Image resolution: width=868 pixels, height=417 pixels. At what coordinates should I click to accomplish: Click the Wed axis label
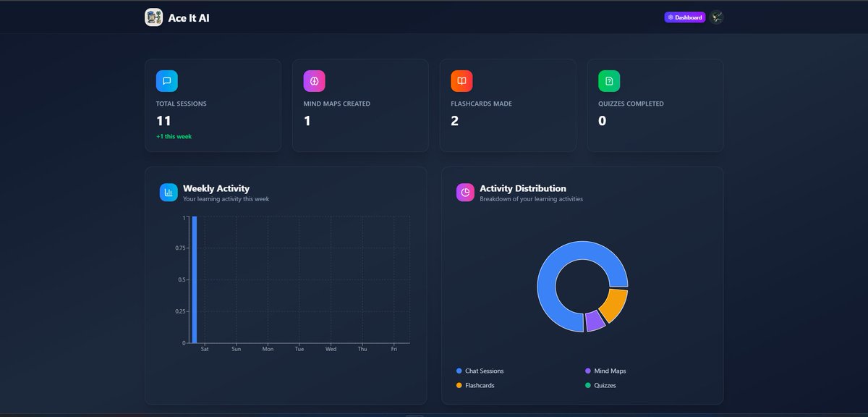point(331,349)
